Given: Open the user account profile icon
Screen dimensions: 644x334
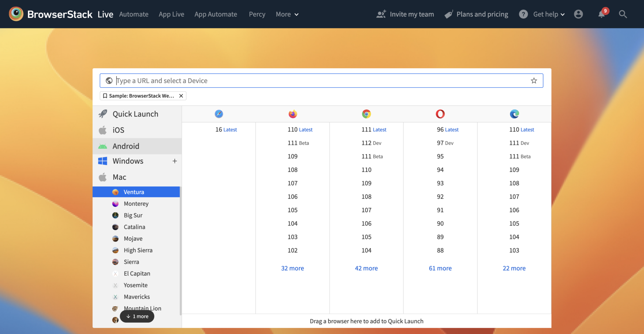Looking at the screenshot, I should click(578, 14).
